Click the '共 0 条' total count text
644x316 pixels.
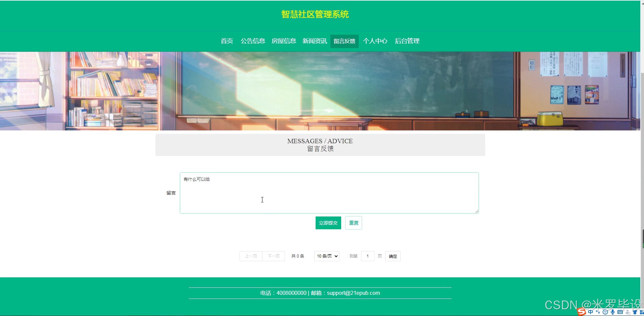click(298, 256)
